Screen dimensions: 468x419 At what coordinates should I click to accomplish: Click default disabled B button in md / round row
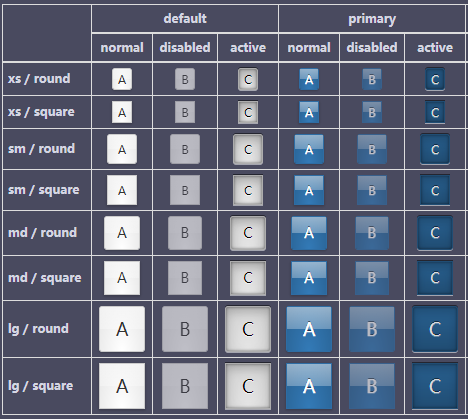tap(185, 233)
